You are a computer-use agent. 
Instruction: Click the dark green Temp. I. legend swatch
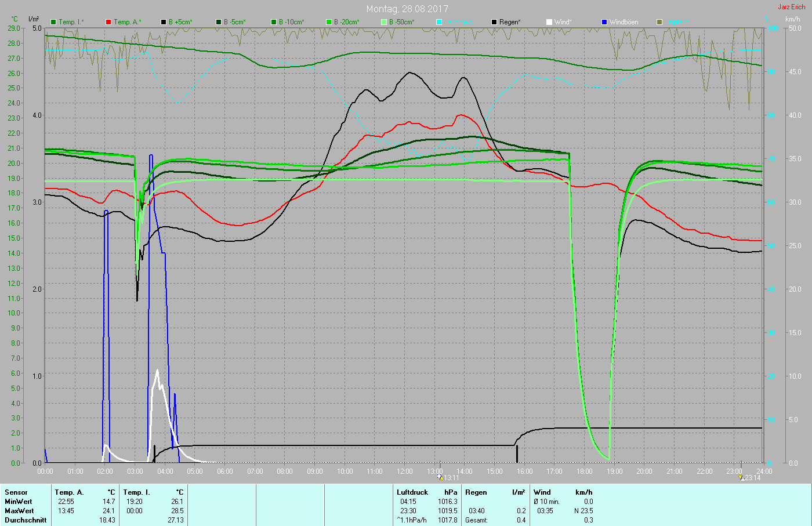[53, 22]
